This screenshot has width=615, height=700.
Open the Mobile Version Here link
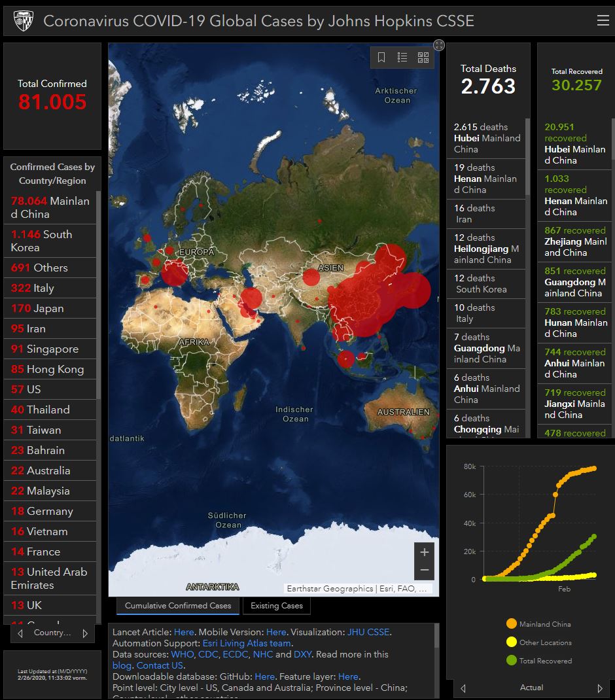276,632
